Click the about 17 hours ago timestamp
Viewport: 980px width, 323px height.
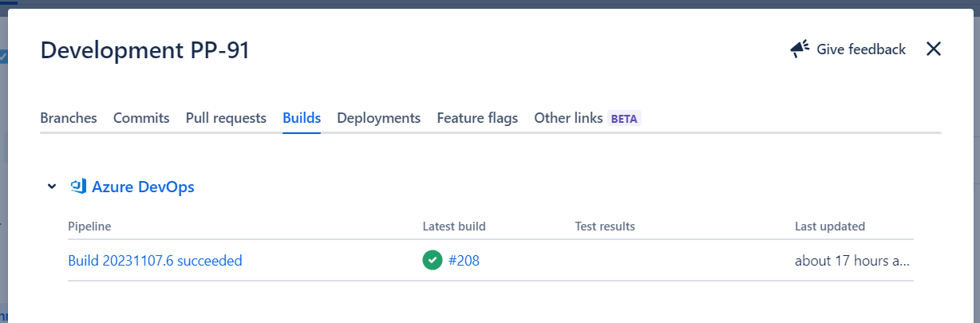tap(852, 260)
